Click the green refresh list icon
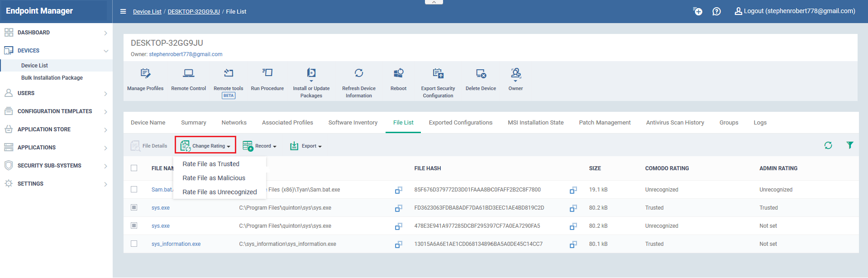 tap(828, 145)
